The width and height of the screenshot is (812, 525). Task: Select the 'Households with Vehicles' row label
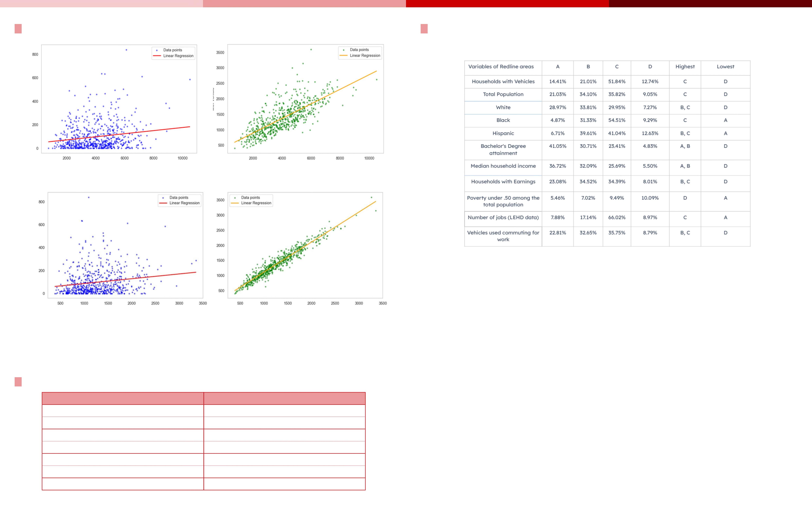[x=503, y=81]
